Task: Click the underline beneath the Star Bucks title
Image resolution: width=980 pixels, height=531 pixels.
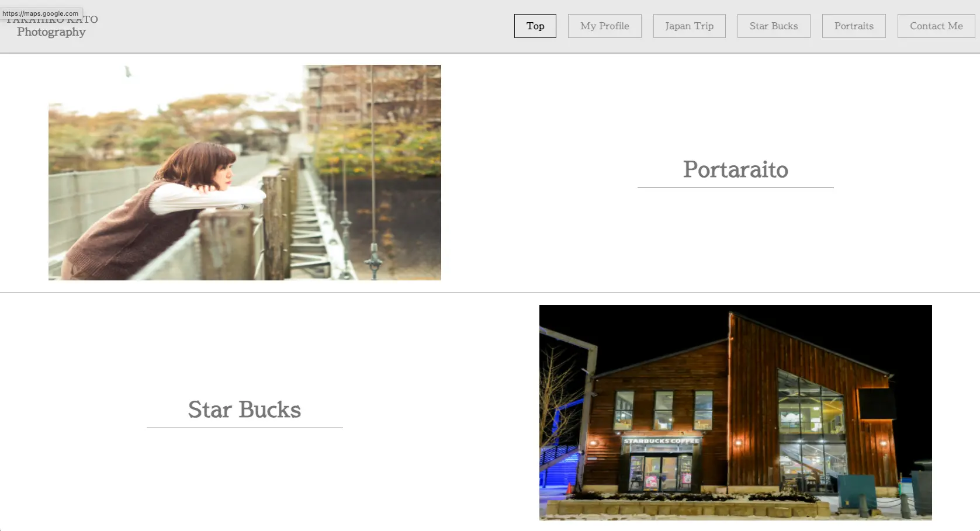Action: [x=244, y=428]
